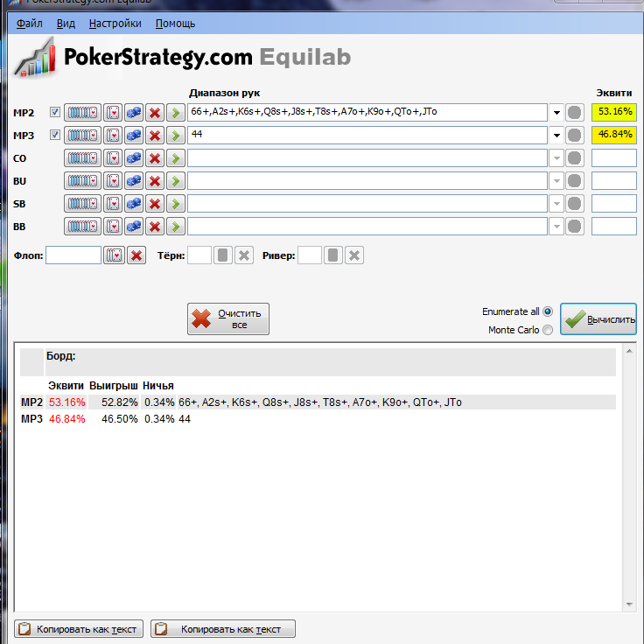
Task: Click Вычислить calculate button
Action: tap(598, 319)
